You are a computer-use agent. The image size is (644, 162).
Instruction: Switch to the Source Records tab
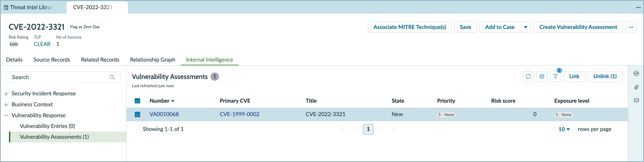pos(52,60)
